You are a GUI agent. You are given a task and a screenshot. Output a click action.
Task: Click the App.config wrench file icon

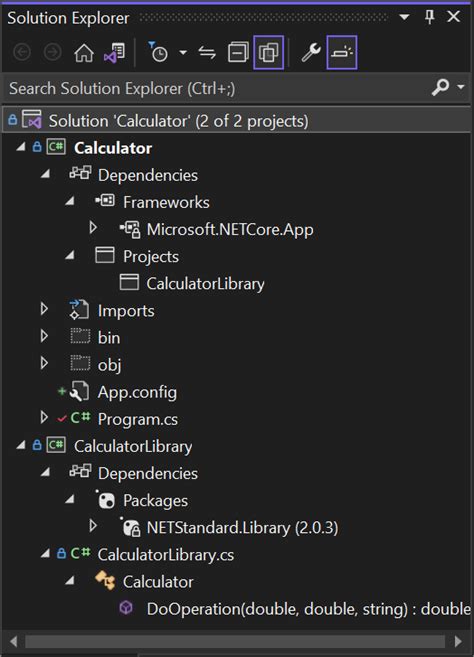[80, 391]
